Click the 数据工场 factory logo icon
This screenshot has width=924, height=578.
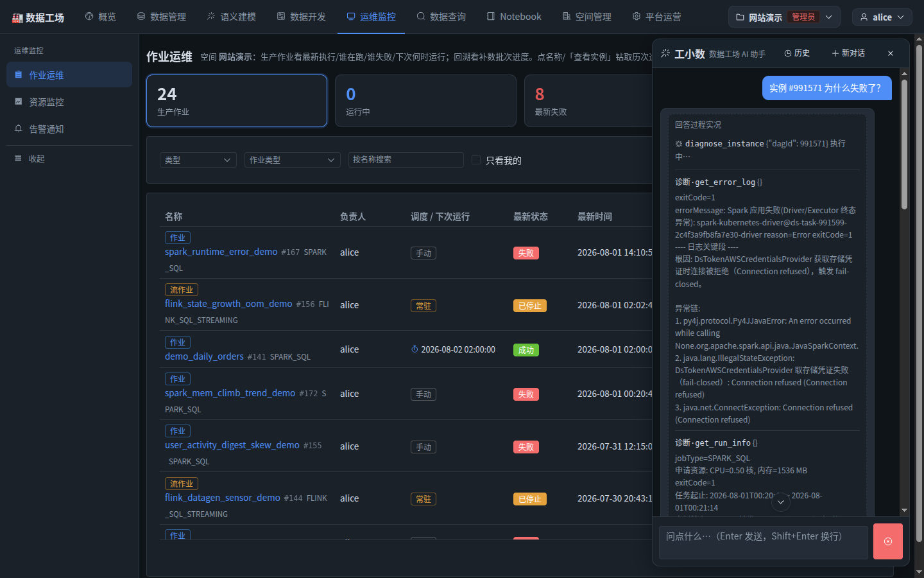tap(17, 18)
